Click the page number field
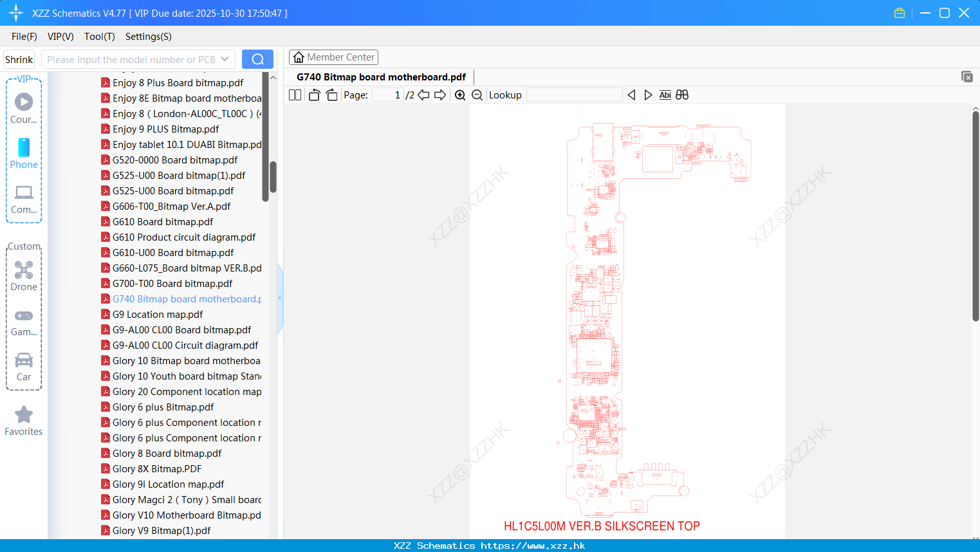The height and width of the screenshot is (552, 980). tap(387, 95)
